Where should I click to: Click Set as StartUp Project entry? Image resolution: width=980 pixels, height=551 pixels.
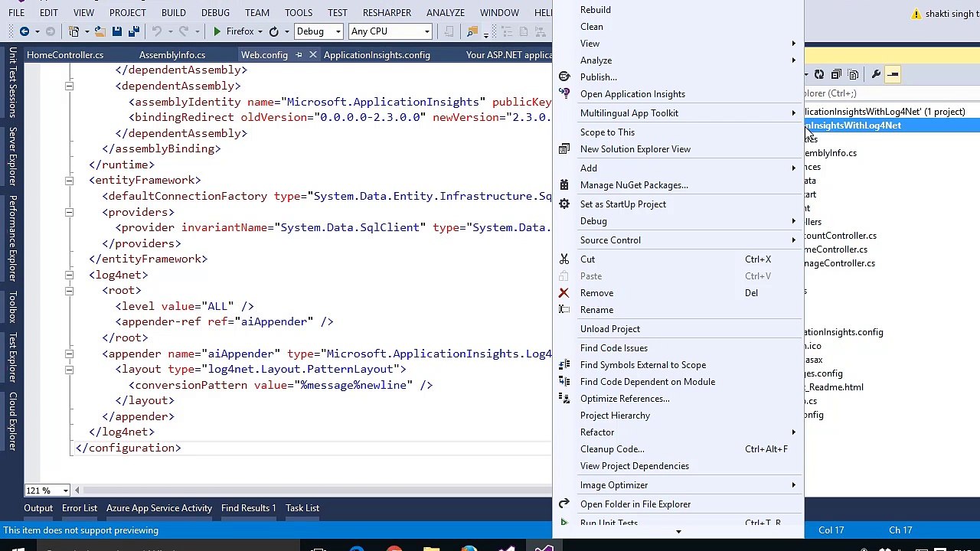(678, 204)
